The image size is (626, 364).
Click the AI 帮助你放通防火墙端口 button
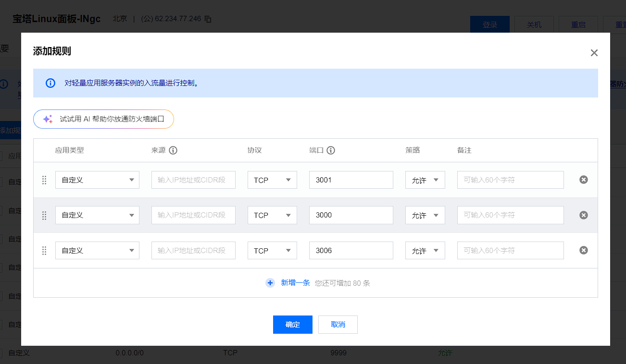(103, 119)
